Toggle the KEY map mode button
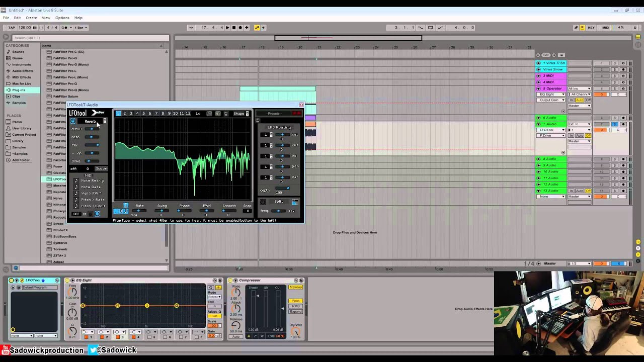 coord(591,28)
